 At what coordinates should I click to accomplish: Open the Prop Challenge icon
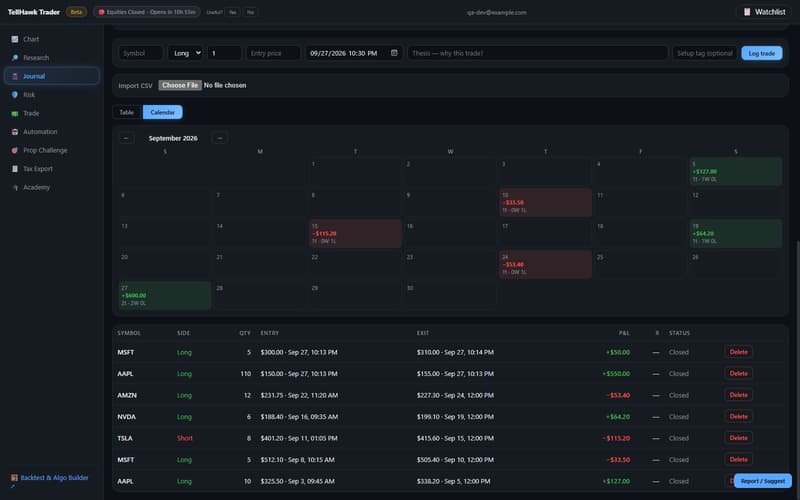click(x=15, y=151)
